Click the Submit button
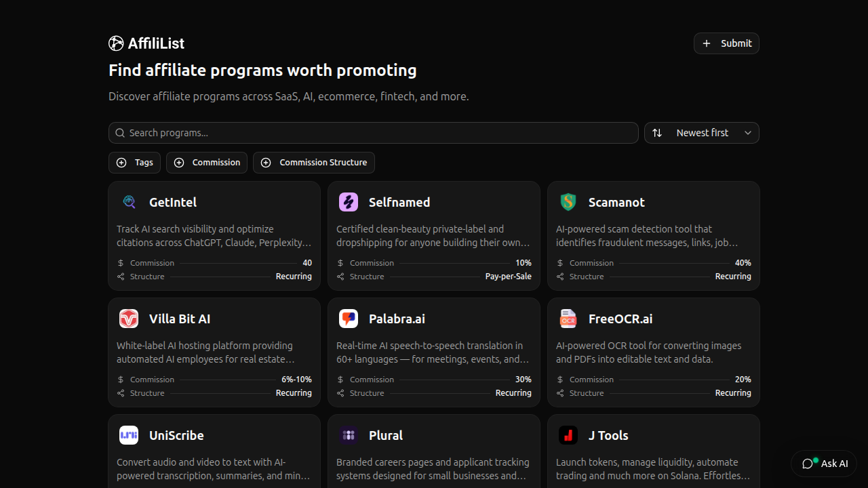Viewport: 868px width, 488px height. click(x=726, y=43)
